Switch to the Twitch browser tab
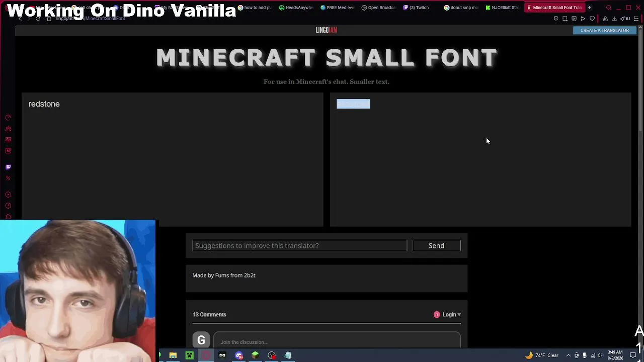 pyautogui.click(x=416, y=8)
